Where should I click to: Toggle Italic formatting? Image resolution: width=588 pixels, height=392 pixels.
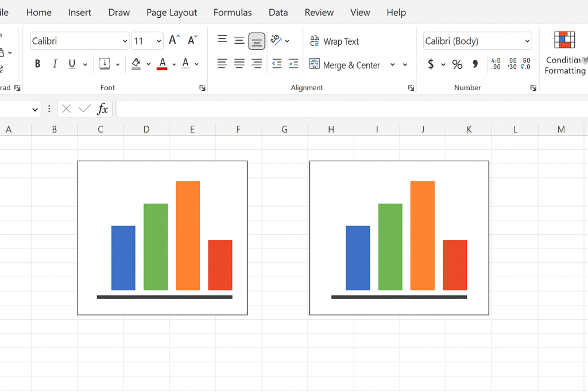tap(55, 64)
